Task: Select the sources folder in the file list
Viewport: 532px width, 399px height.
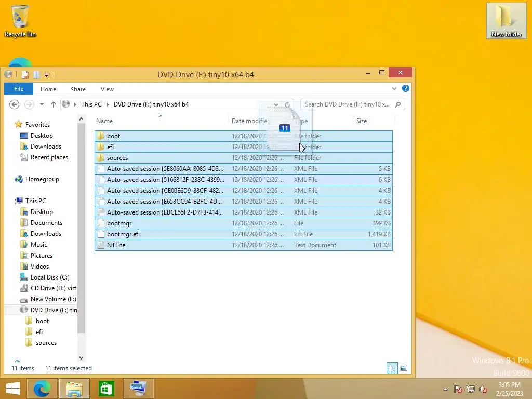Action: pyautogui.click(x=243, y=157)
